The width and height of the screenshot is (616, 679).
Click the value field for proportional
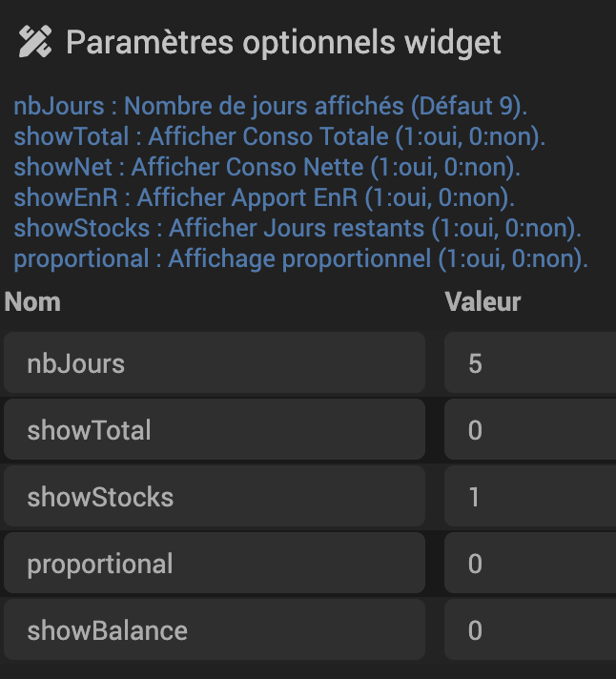529,564
